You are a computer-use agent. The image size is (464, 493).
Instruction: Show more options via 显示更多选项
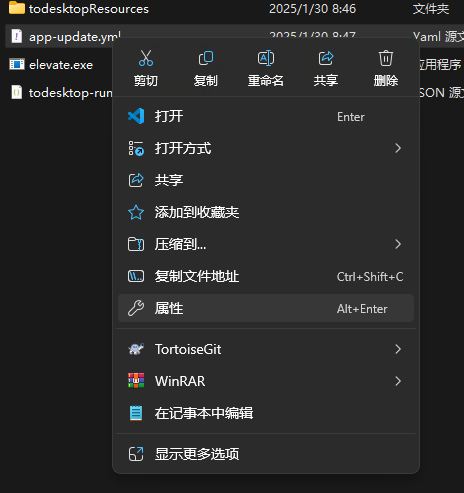266,454
